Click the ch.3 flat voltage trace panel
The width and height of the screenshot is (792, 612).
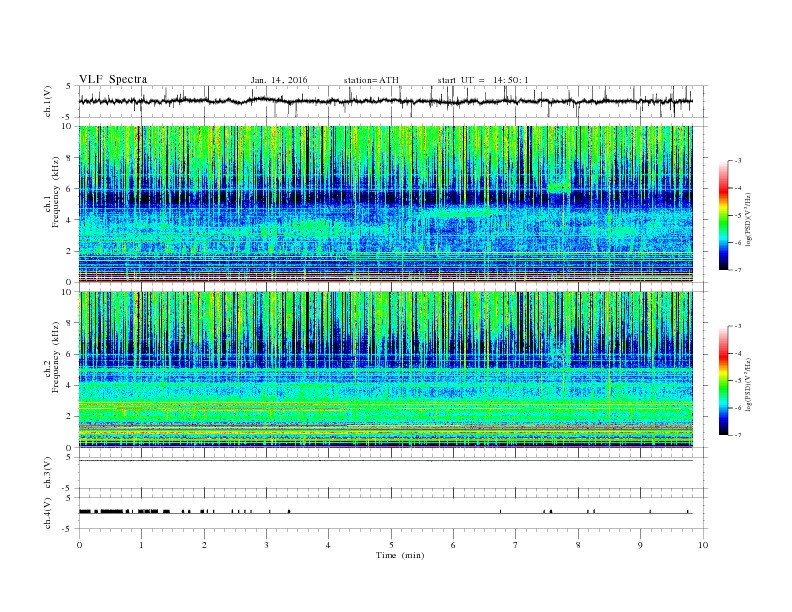click(393, 473)
